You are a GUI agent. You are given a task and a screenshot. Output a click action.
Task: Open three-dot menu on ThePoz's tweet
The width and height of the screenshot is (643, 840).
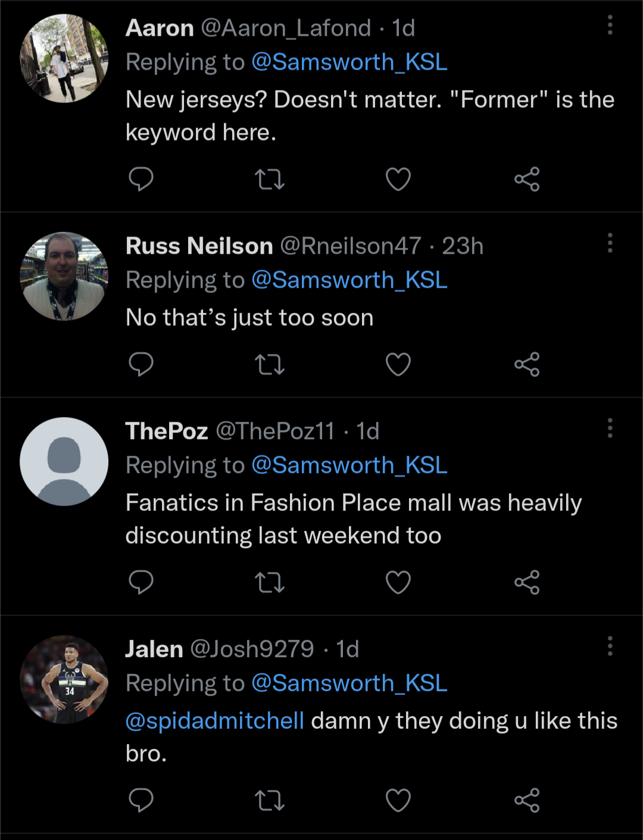coord(610,428)
